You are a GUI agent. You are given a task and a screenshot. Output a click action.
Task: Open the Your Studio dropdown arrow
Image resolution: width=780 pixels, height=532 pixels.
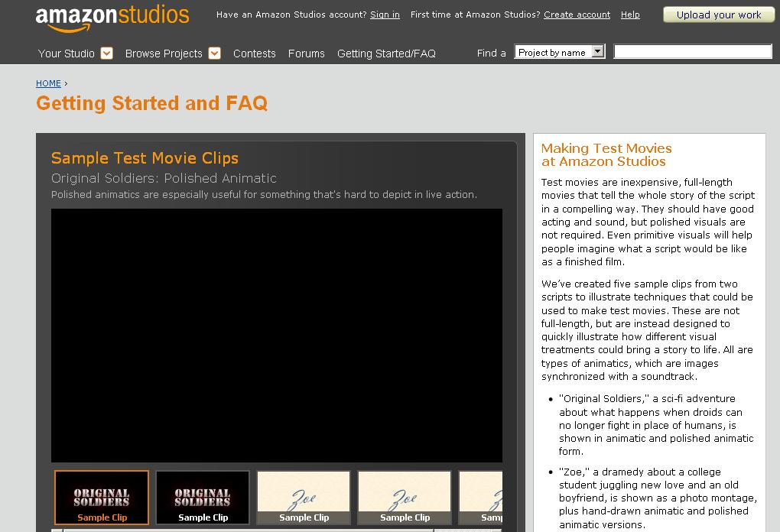pyautogui.click(x=107, y=54)
